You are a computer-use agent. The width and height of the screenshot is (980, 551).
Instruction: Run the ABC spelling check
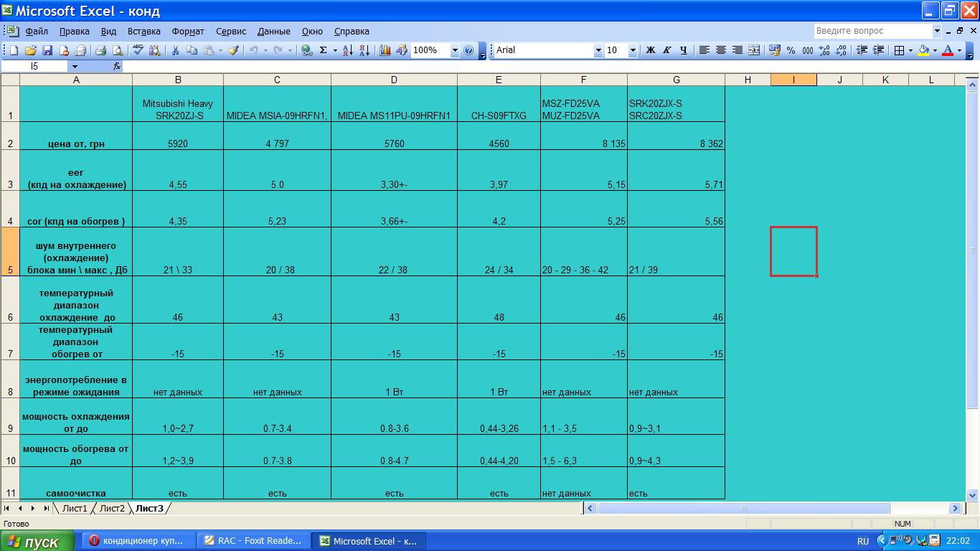(138, 50)
